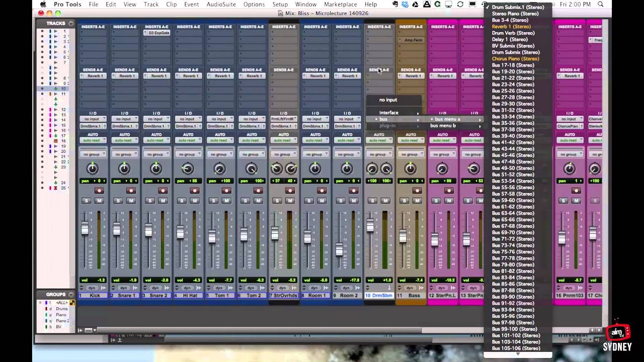This screenshot has height=362, width=644.
Task: Open dyn button on Tom 2 channel
Action: [x=251, y=288]
